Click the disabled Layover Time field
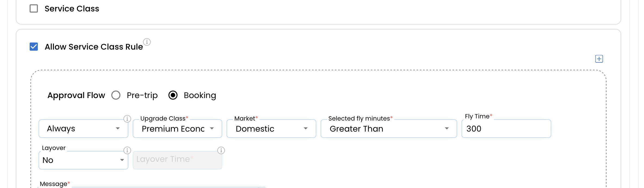Image resolution: width=644 pixels, height=188 pixels. pos(177,160)
